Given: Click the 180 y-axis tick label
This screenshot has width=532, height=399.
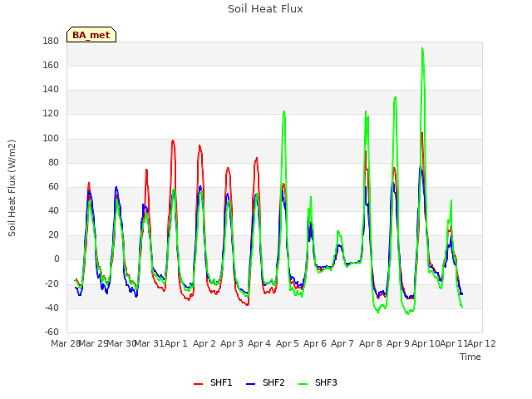Looking at the screenshot, I should coord(51,41).
